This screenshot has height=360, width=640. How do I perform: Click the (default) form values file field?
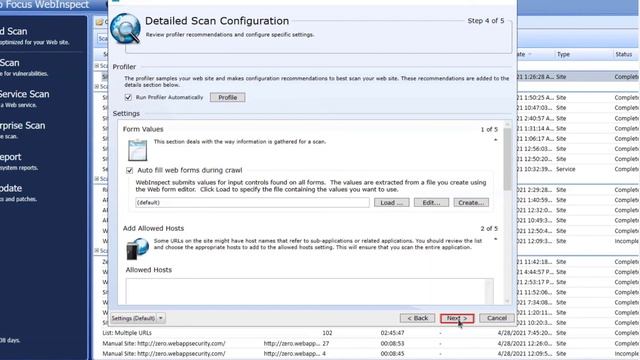tap(252, 202)
